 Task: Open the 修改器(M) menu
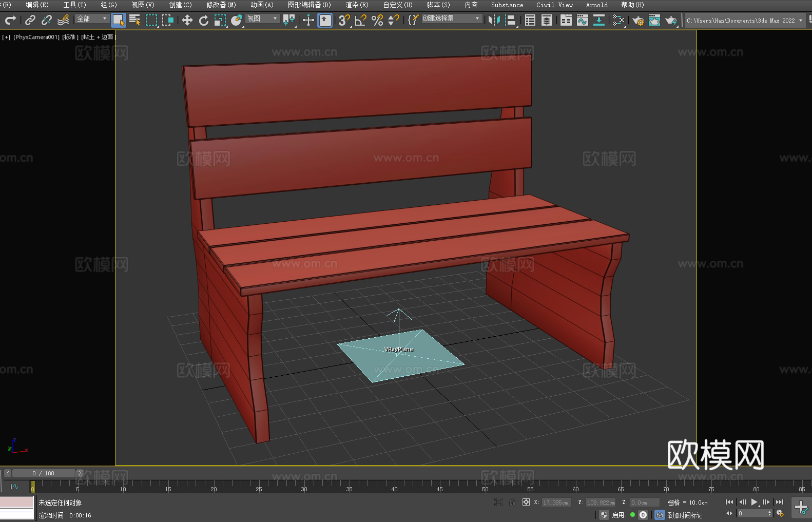[221, 5]
